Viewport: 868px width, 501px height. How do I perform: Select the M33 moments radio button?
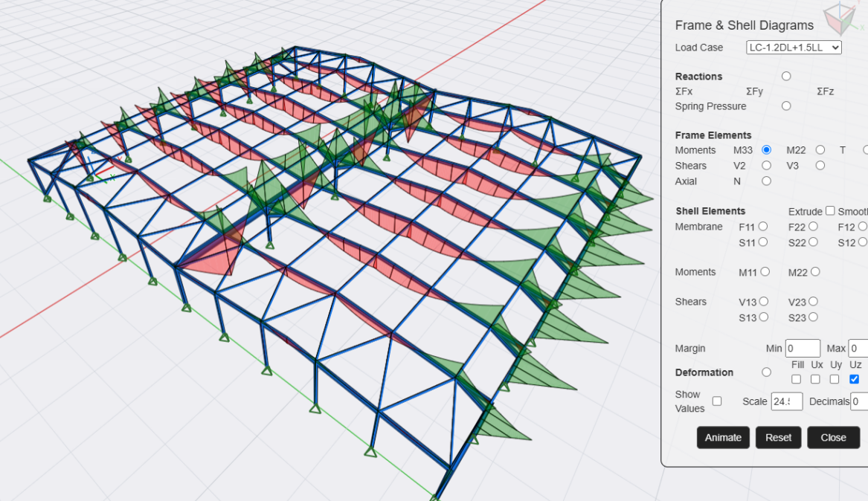tap(766, 150)
